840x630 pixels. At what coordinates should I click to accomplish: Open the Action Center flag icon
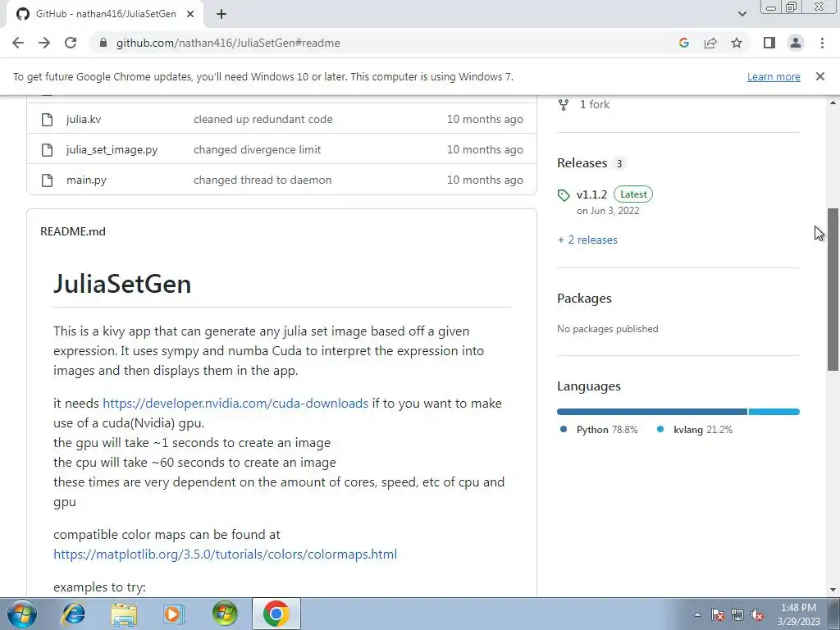tap(718, 614)
